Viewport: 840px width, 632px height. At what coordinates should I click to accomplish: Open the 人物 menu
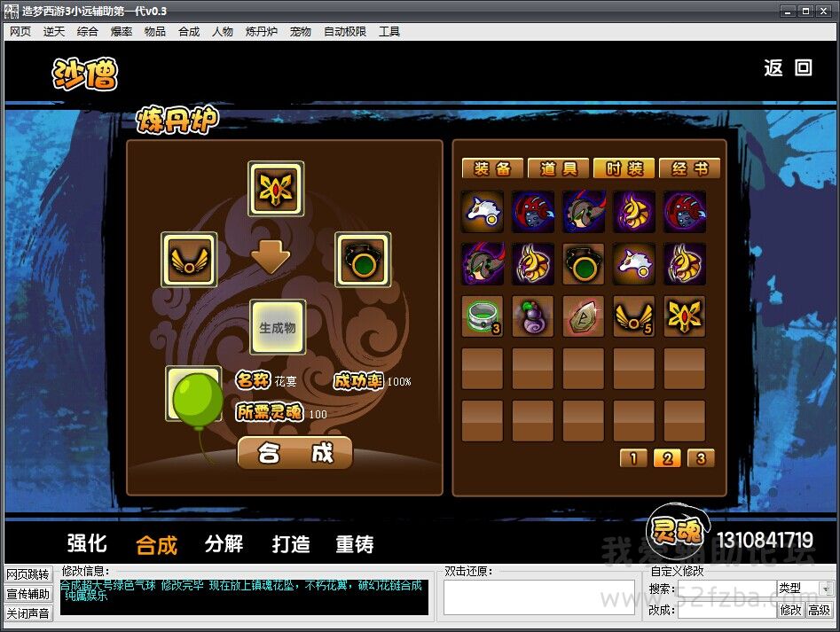pyautogui.click(x=223, y=32)
